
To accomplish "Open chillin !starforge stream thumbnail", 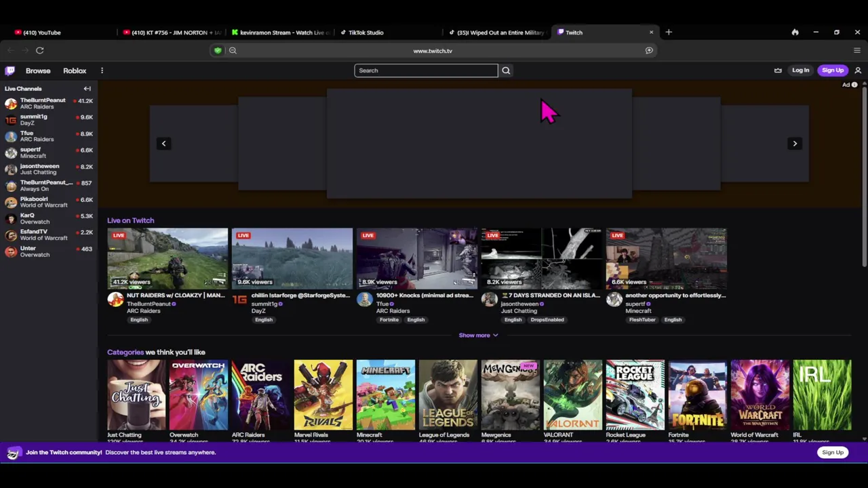I will coord(292,259).
